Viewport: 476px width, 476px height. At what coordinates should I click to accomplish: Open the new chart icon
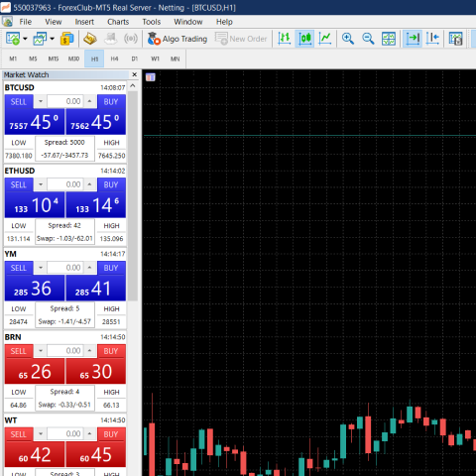tap(13, 39)
